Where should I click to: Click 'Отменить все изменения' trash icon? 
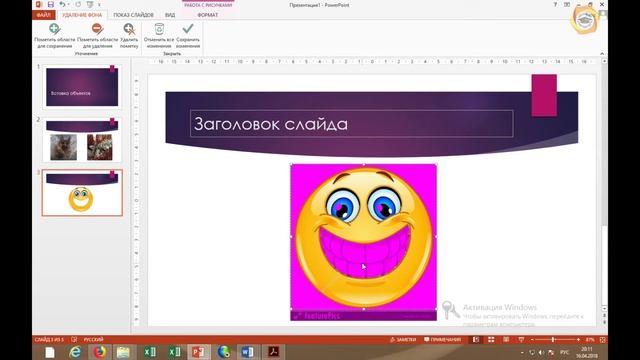point(159,29)
